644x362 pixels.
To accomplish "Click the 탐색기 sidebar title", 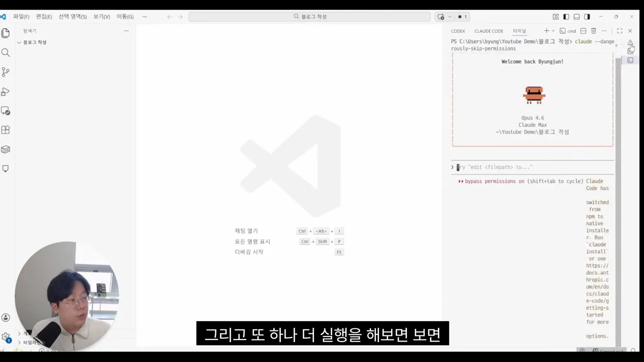I will (x=30, y=31).
